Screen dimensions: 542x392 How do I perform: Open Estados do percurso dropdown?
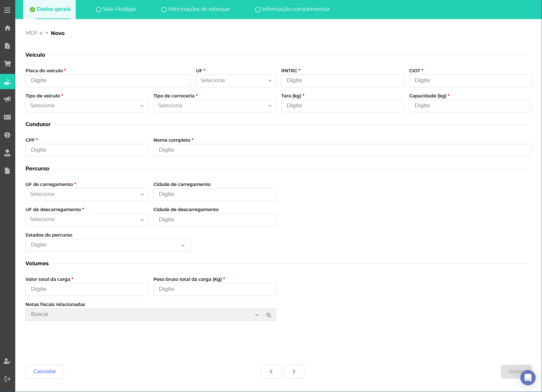tap(108, 245)
